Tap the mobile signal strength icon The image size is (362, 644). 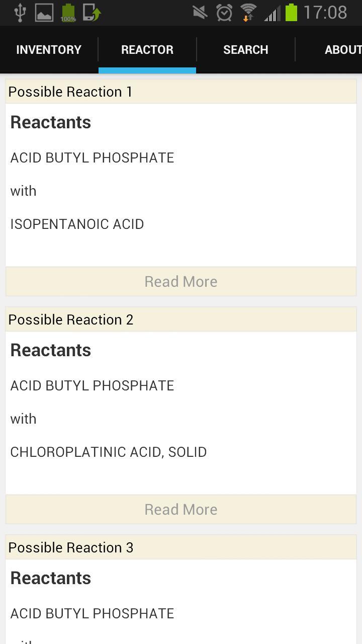click(x=272, y=13)
